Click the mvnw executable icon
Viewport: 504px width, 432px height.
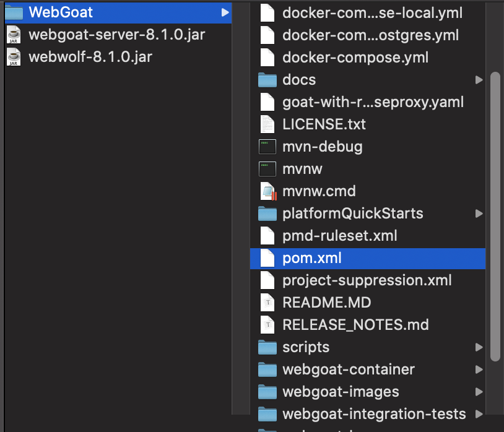click(267, 169)
